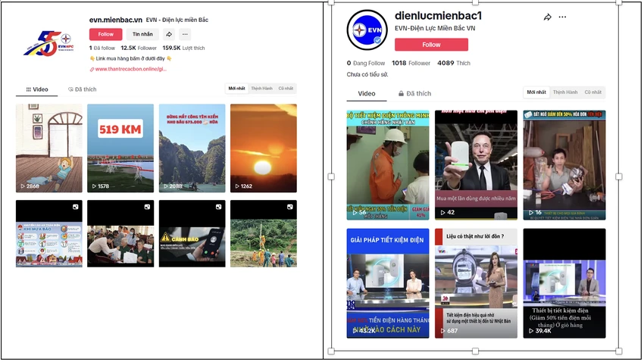This screenshot has height=362, width=644.
Task: Click the share arrow icon on evn.mienbac.vn profile
Action: (x=169, y=35)
